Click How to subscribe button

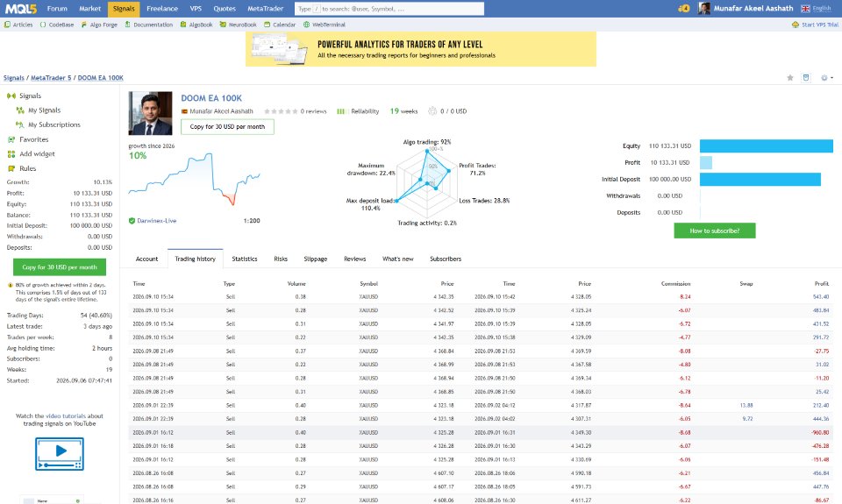click(715, 231)
